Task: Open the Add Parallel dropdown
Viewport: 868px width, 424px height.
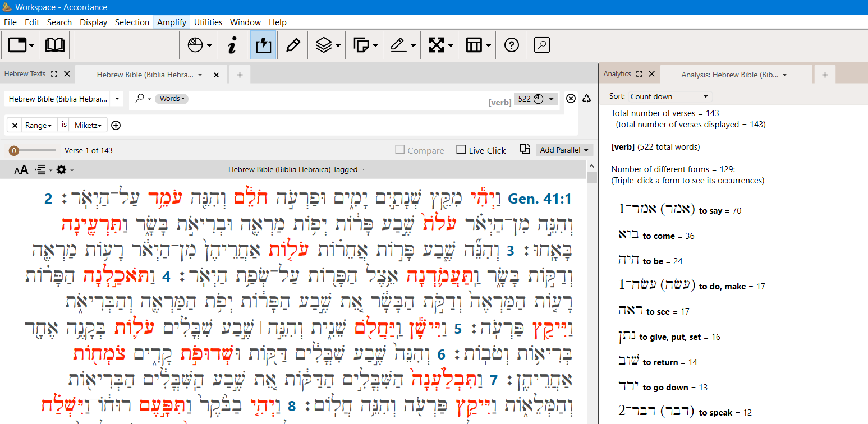Action: click(564, 150)
